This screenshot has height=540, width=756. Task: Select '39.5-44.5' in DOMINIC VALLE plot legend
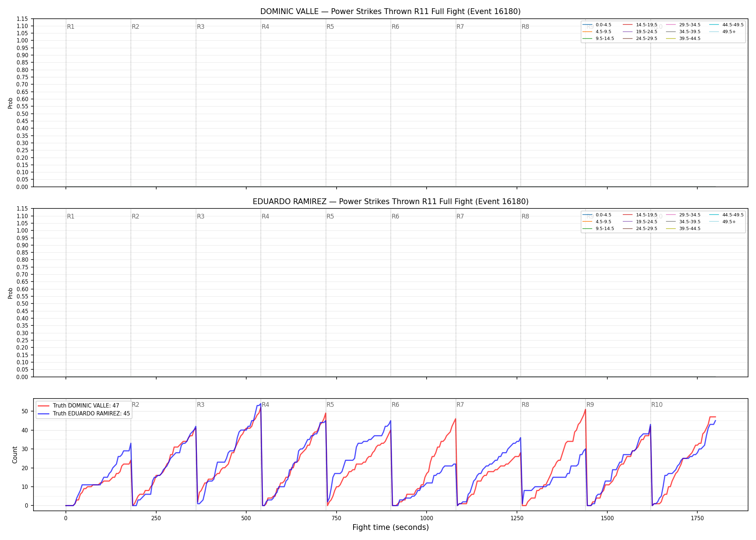pos(690,39)
